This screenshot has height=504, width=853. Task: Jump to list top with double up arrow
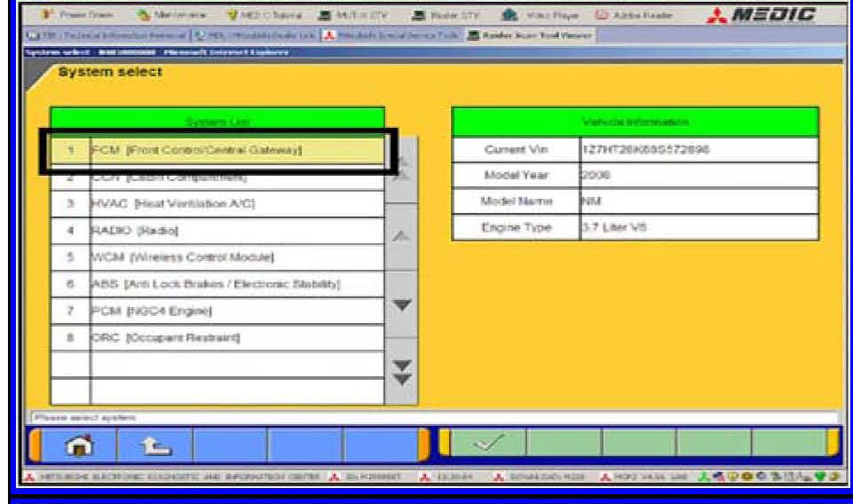(x=402, y=169)
